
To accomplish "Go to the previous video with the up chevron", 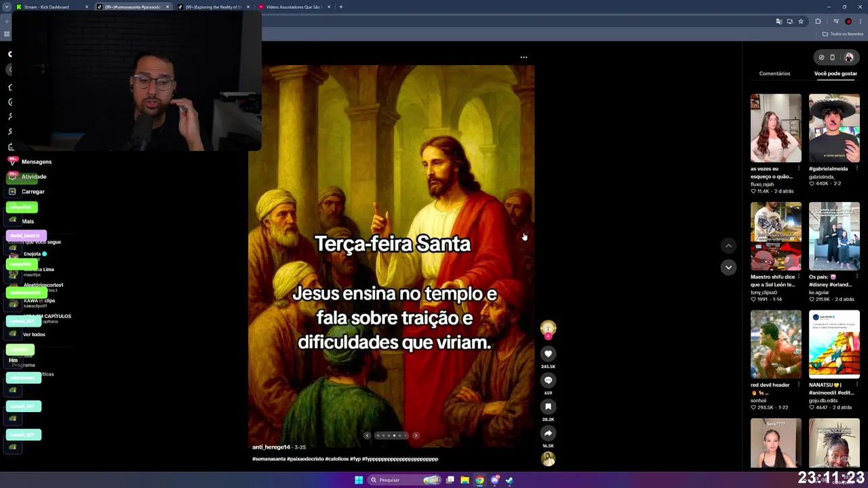I will click(x=728, y=246).
